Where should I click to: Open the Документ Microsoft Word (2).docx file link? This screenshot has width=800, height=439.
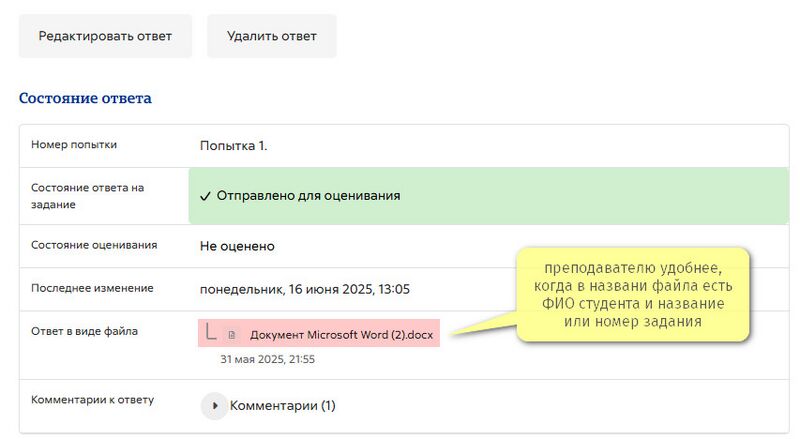tap(341, 335)
